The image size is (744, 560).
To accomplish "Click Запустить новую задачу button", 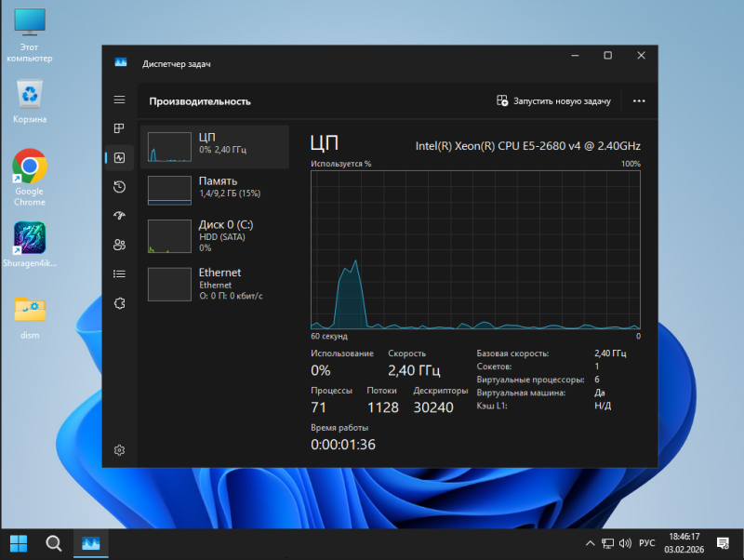I will point(553,101).
